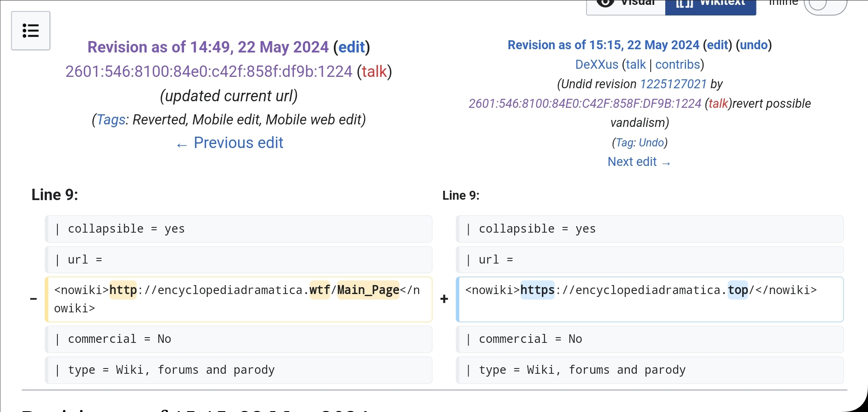Viewport: 868px width, 412px height.
Task: Click edit link for 15:15 revision
Action: tap(718, 45)
